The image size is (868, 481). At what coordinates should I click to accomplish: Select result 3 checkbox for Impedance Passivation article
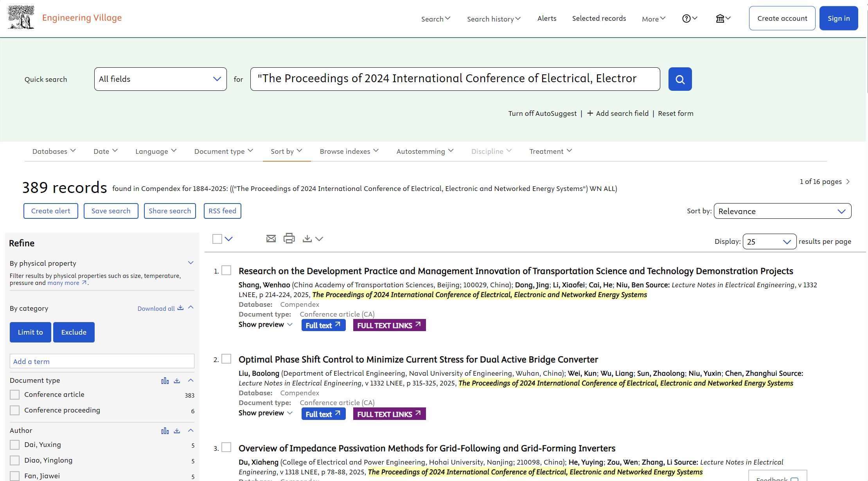pos(226,447)
